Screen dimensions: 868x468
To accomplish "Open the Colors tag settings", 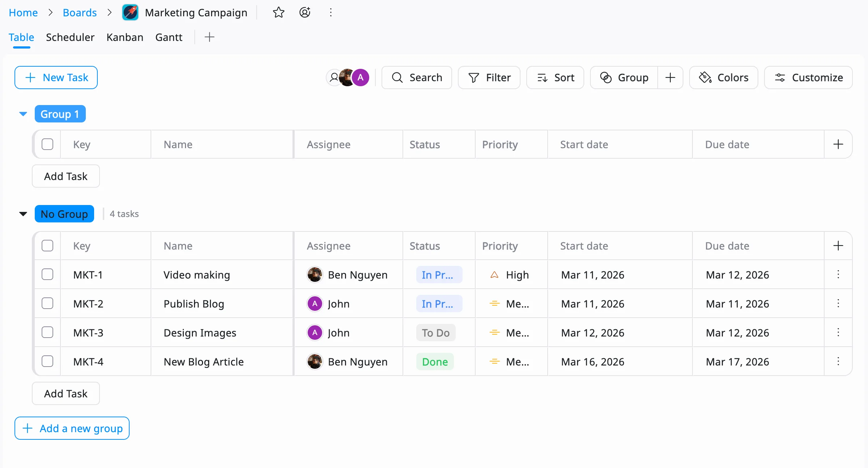I will point(723,78).
